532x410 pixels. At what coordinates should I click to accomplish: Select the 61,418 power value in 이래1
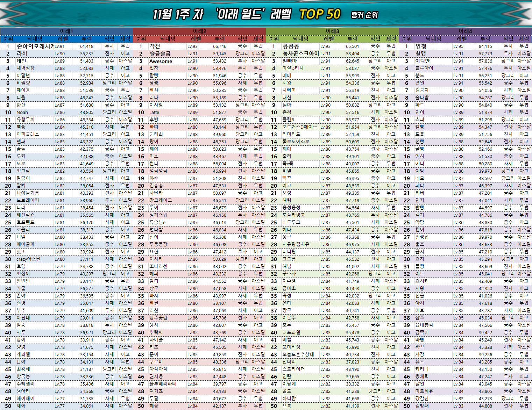[86, 46]
